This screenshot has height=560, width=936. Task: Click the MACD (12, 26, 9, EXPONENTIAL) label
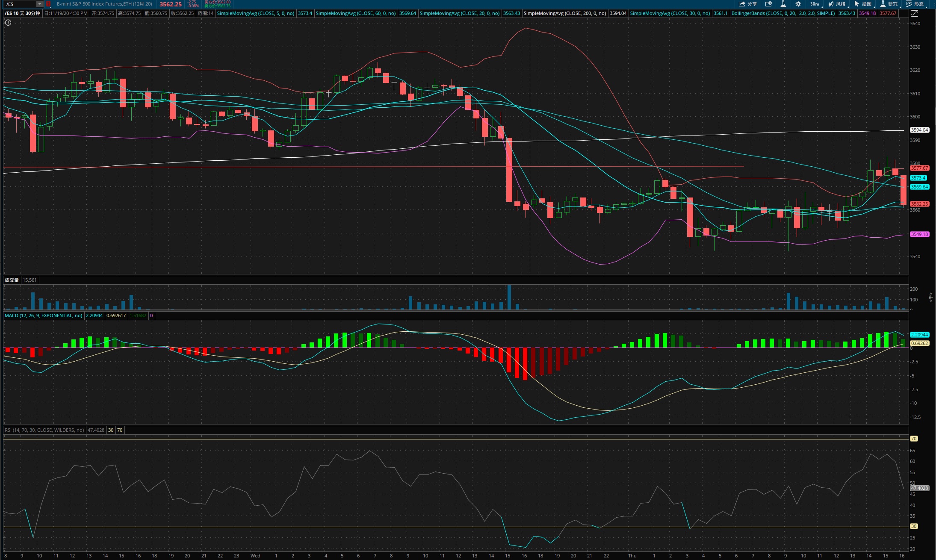pos(43,315)
